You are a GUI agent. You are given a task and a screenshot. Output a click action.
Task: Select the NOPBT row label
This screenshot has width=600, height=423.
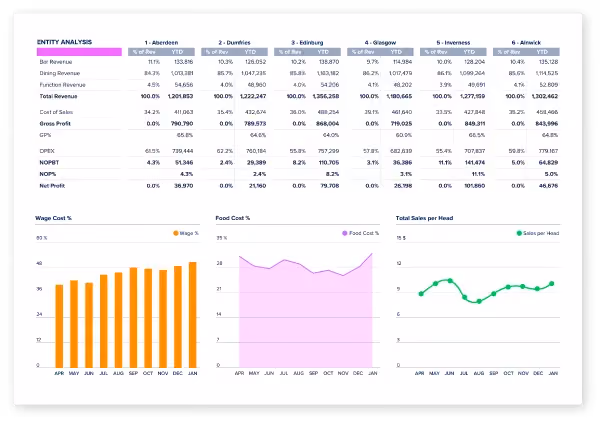(x=49, y=163)
